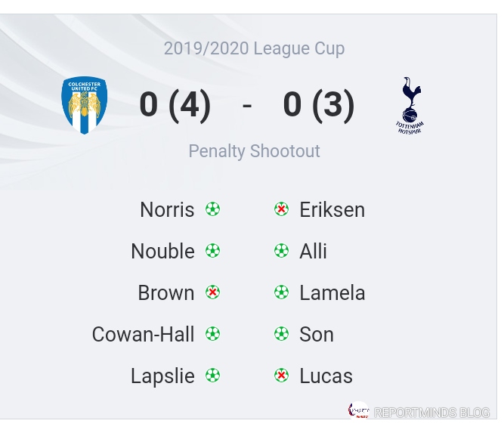504x436 pixels.
Task: Click Lucas's missed penalty icon
Action: point(281,376)
